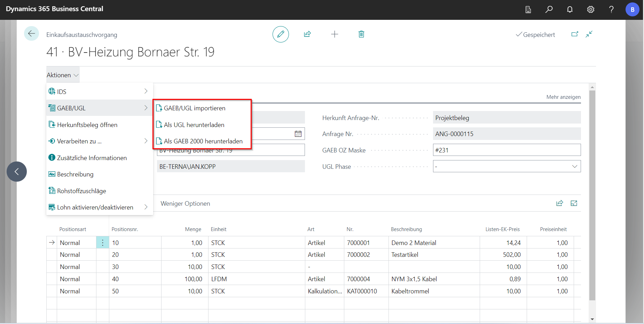This screenshot has height=324, width=644.
Task: Click Weniger Optionen link
Action: pyautogui.click(x=185, y=204)
